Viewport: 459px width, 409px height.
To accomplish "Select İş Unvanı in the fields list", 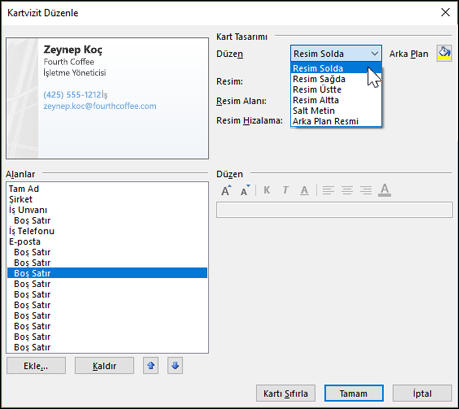I will tap(107, 210).
